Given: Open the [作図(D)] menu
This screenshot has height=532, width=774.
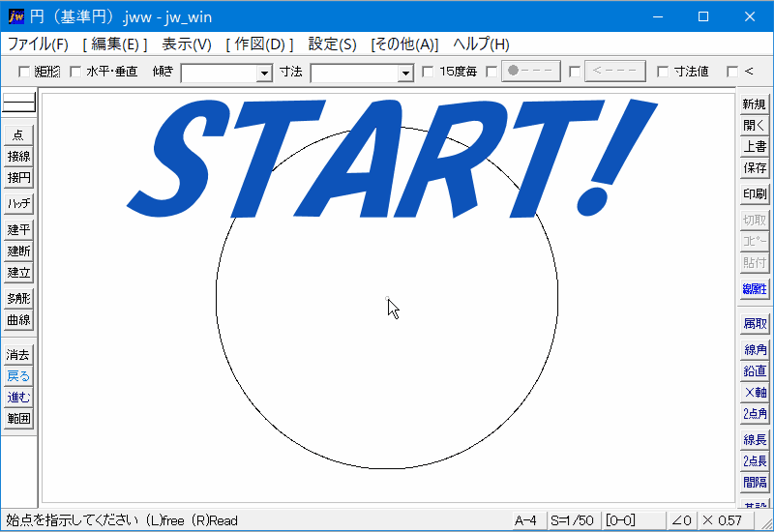Looking at the screenshot, I should pos(259,44).
